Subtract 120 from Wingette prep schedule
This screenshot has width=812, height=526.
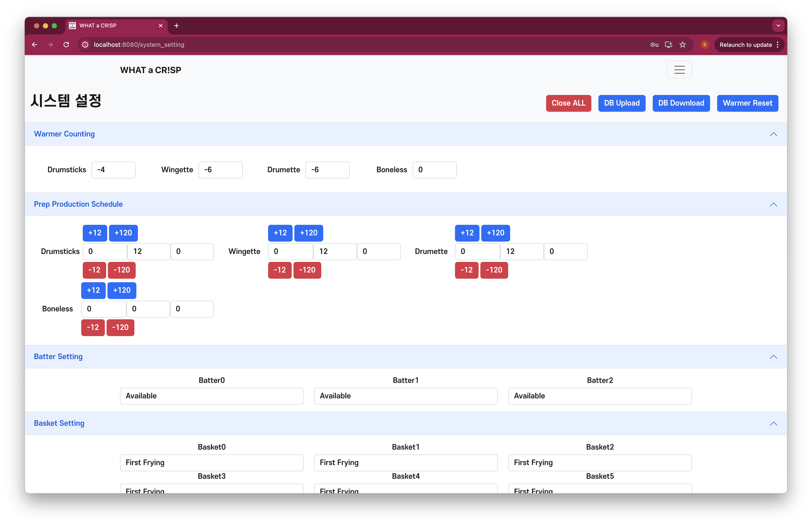tap(307, 270)
